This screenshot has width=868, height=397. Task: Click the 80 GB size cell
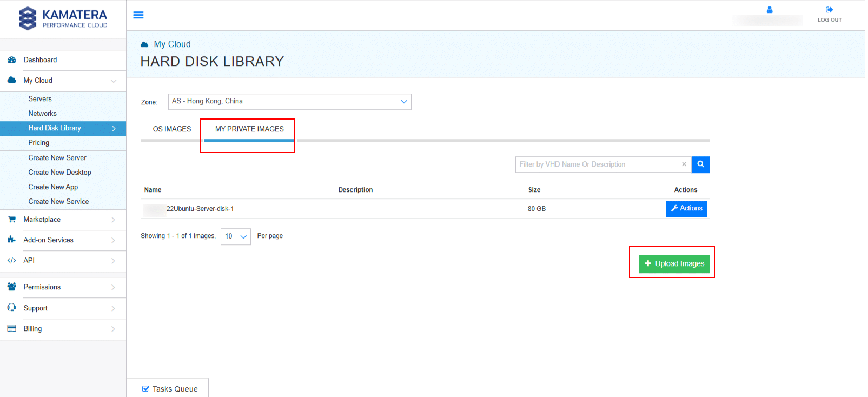(536, 209)
